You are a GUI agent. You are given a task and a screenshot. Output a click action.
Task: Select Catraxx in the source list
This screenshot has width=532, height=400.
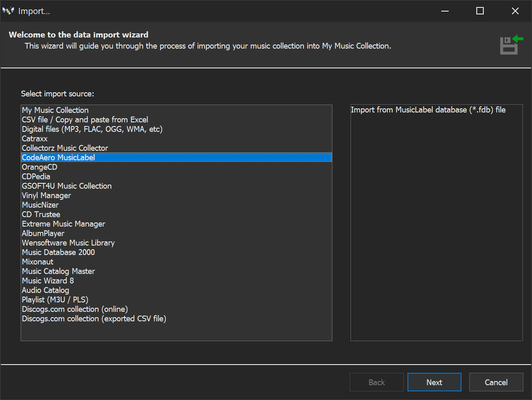[x=177, y=138]
